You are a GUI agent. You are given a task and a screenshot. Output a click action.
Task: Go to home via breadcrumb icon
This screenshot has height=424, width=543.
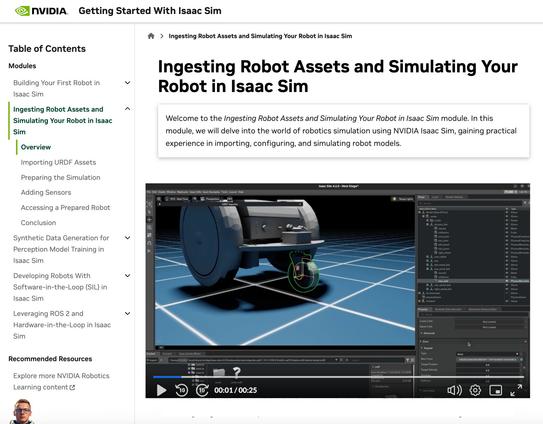[x=151, y=36]
